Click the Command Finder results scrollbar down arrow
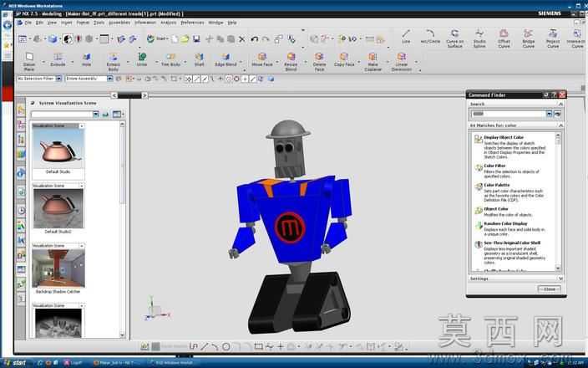This screenshot has height=368, width=588. tap(558, 268)
